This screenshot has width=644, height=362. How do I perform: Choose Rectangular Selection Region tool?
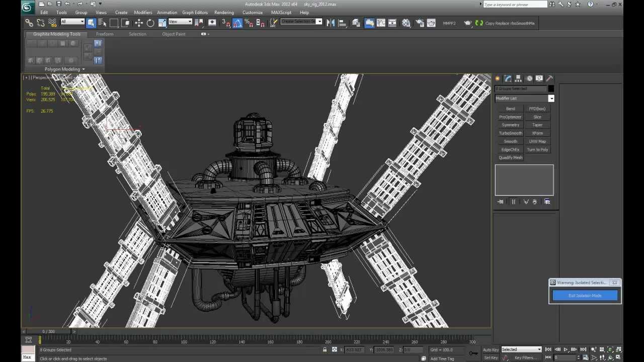click(114, 23)
